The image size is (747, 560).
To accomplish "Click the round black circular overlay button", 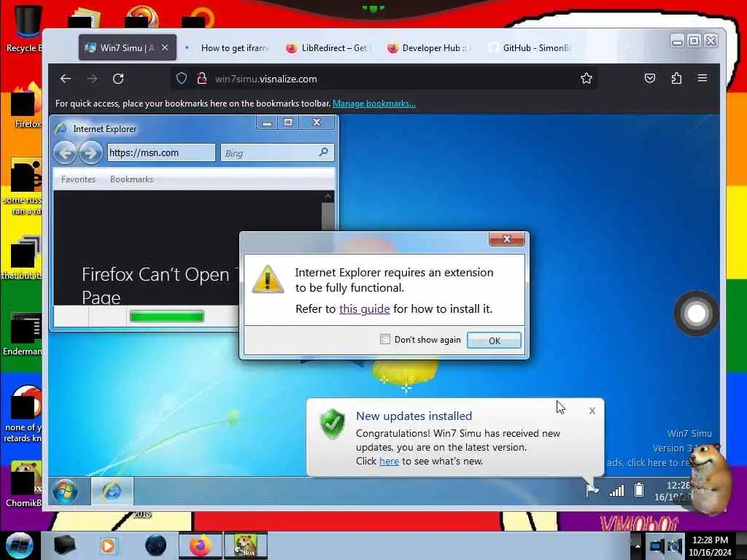I will 696,314.
